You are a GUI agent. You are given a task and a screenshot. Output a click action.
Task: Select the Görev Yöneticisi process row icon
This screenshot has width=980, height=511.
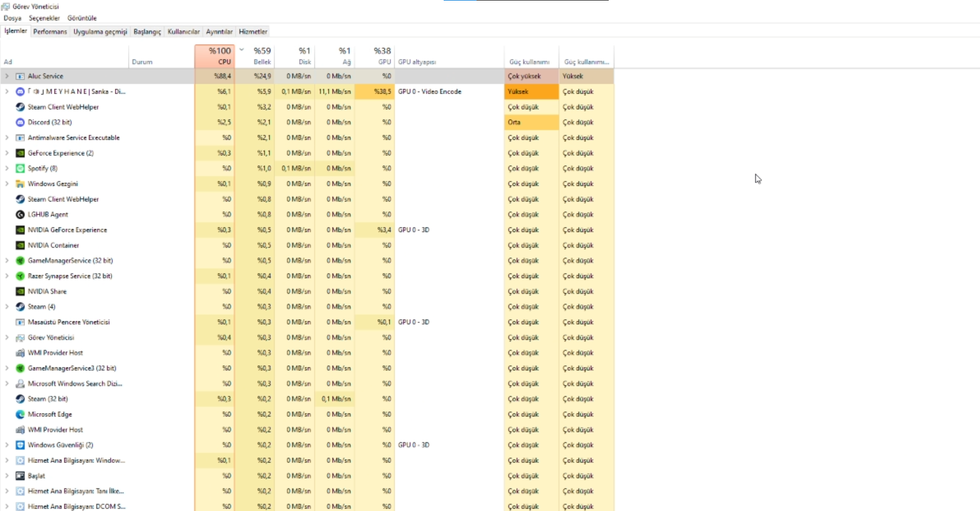pyautogui.click(x=20, y=338)
